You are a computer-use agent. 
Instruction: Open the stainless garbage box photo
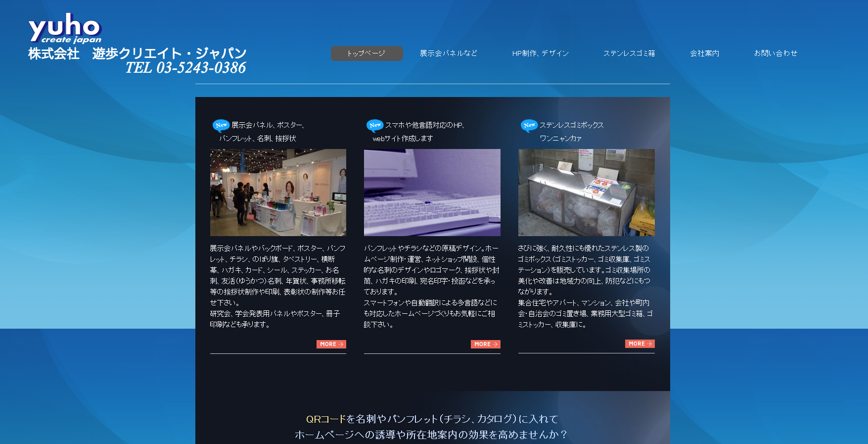[x=587, y=193]
